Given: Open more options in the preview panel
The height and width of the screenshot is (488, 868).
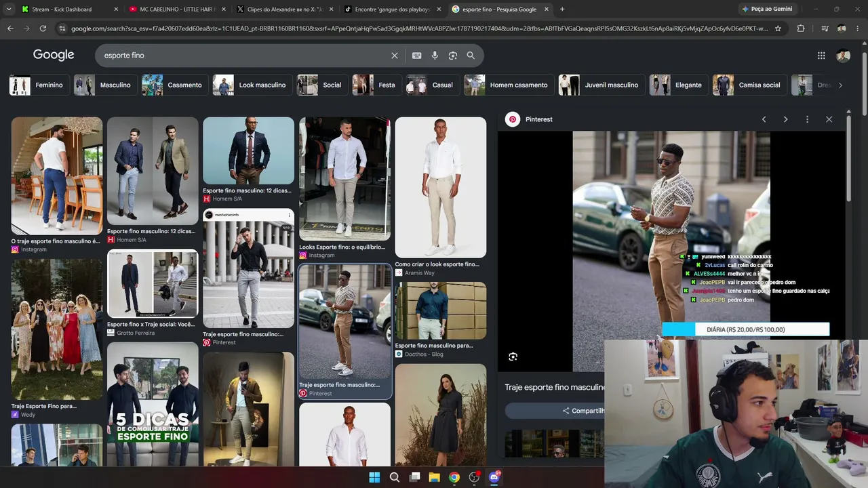Looking at the screenshot, I should tap(807, 119).
